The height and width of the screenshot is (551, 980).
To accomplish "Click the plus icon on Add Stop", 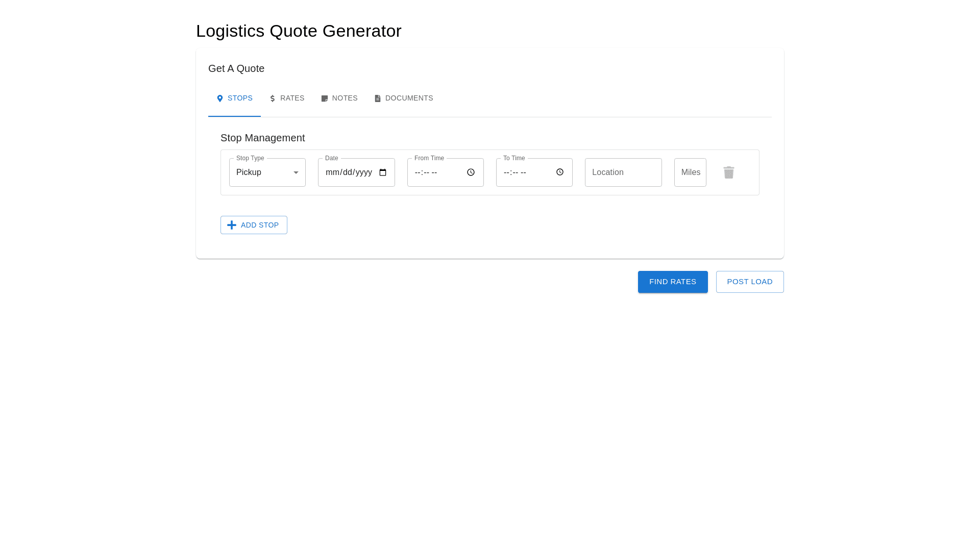I will click(232, 225).
